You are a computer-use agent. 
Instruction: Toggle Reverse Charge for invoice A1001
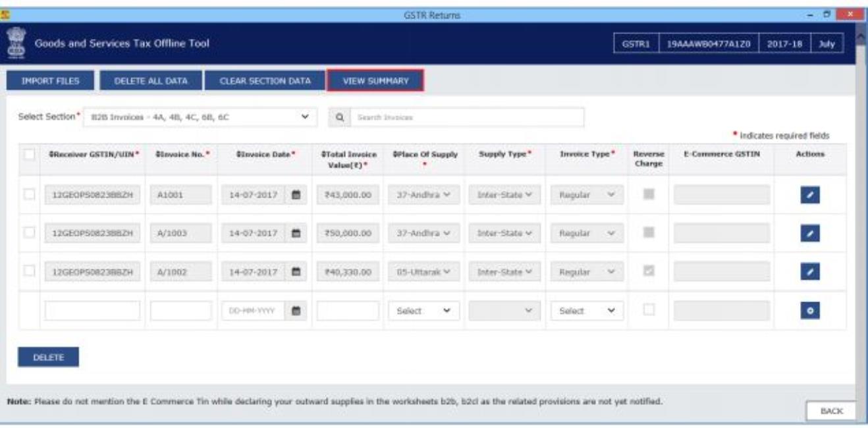click(648, 195)
